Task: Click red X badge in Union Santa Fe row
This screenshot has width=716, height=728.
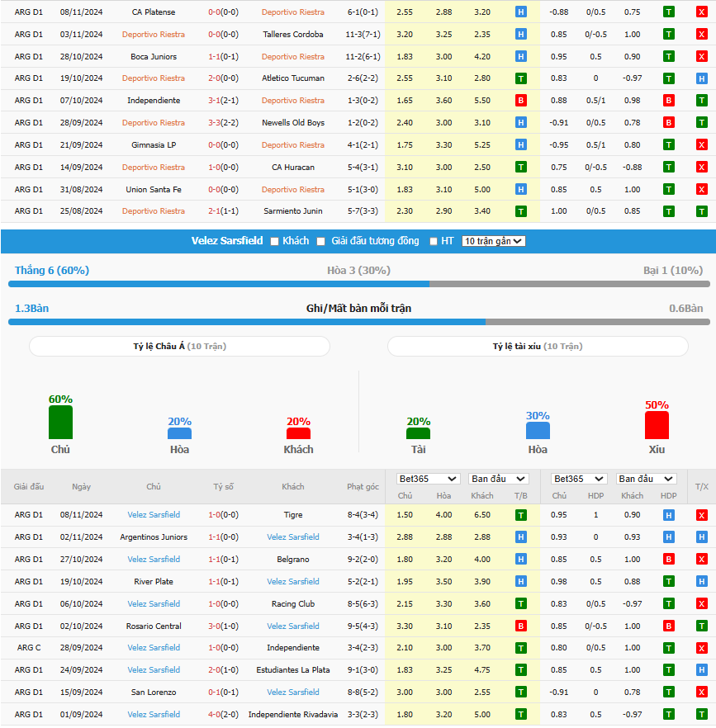Action: (x=702, y=190)
